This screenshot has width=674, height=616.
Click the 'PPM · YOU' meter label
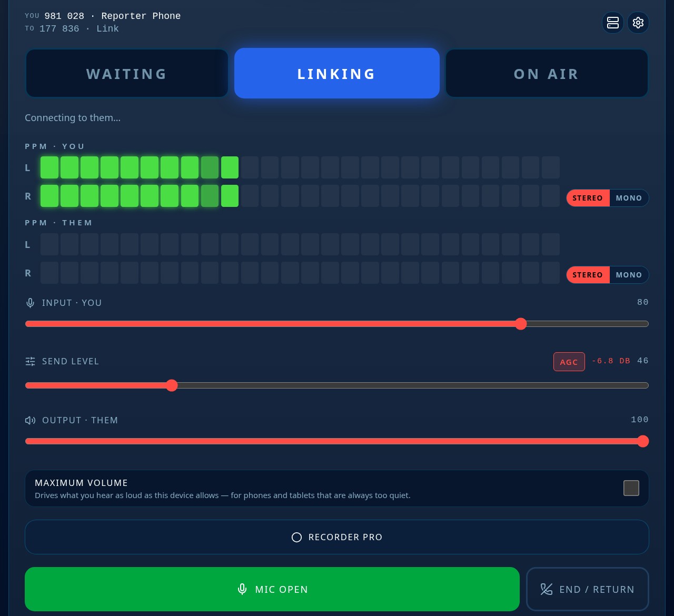pos(55,146)
